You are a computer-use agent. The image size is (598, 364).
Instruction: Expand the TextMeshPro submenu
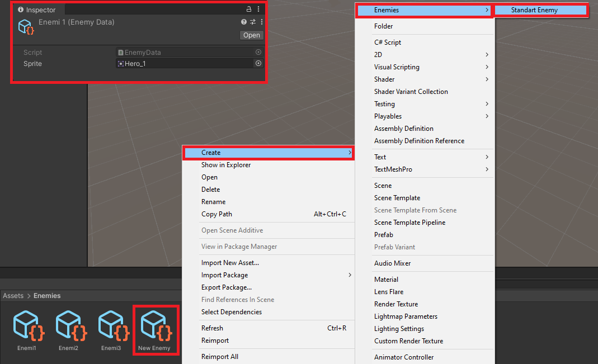[x=425, y=169]
